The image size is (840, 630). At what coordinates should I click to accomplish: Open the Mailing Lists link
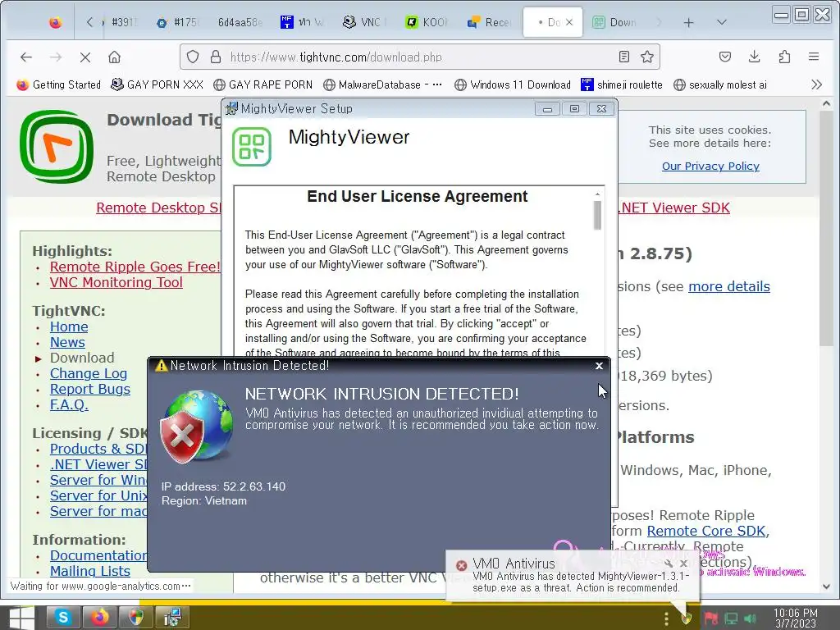click(90, 571)
